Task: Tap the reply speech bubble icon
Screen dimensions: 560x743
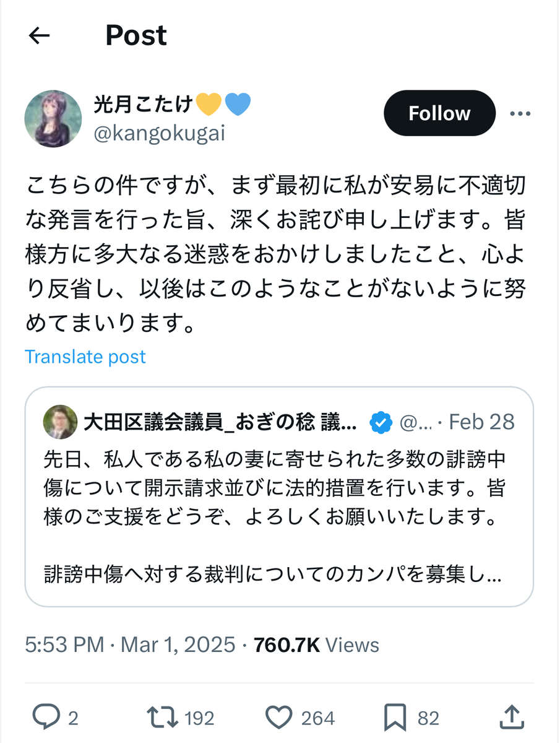Action: click(46, 718)
